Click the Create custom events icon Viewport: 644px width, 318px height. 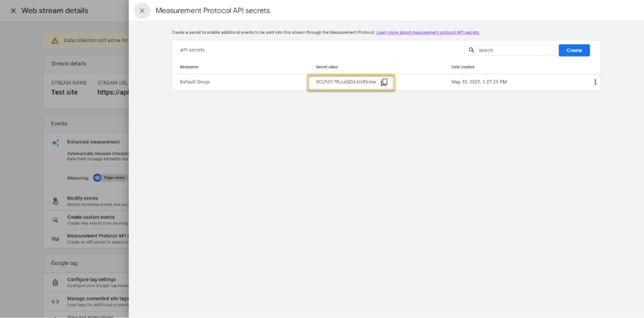pyautogui.click(x=56, y=220)
